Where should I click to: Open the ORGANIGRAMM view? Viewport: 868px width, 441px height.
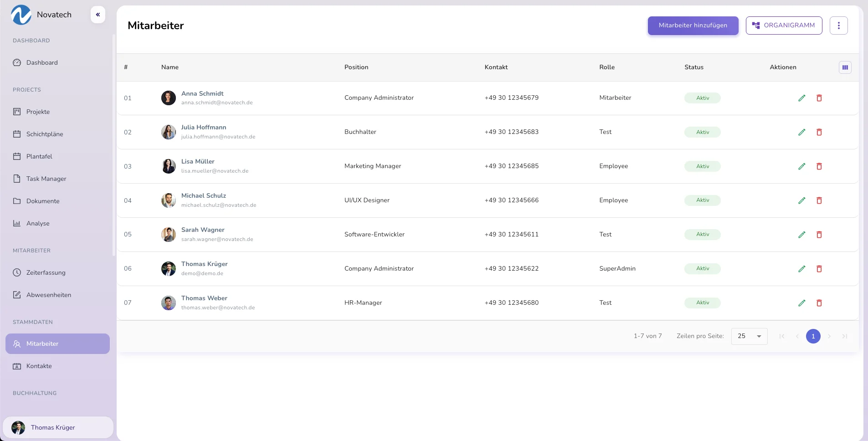point(784,26)
